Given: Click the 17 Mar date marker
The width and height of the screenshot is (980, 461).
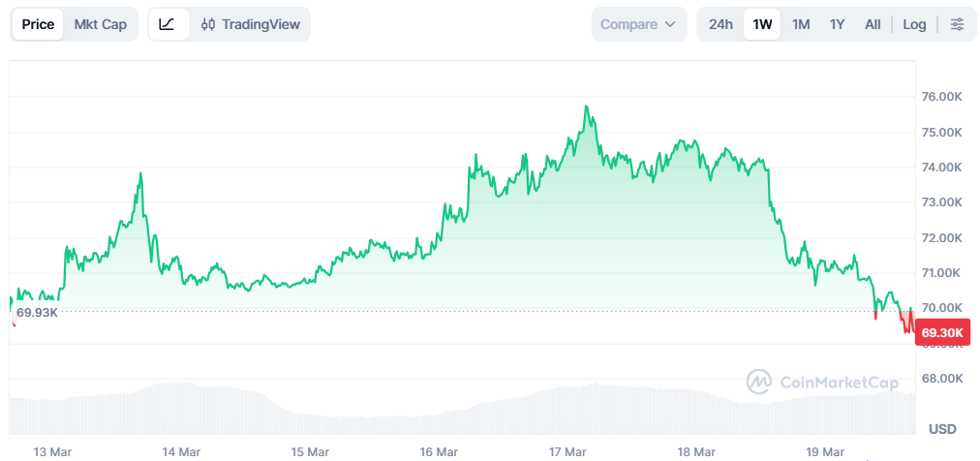Looking at the screenshot, I should [x=567, y=451].
